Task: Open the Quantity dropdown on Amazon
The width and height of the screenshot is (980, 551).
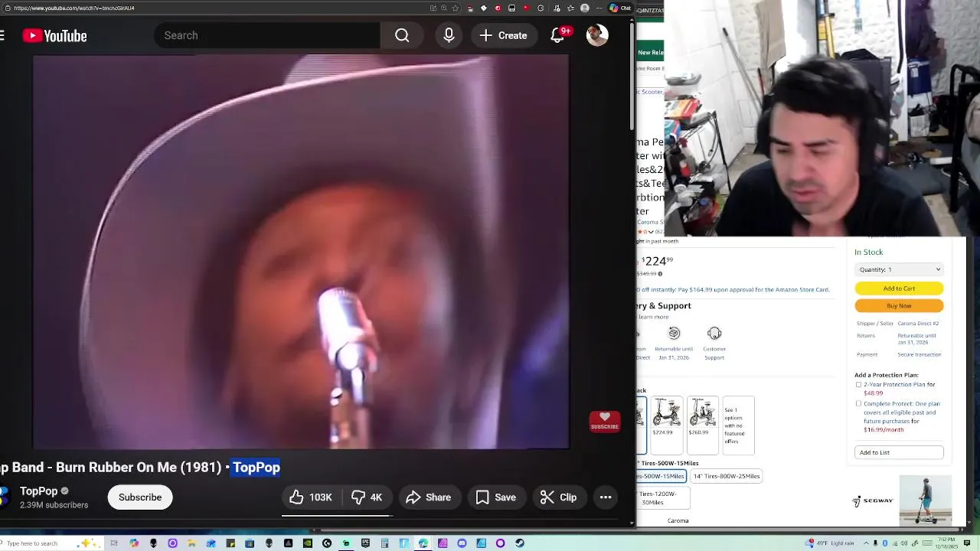Action: pos(899,269)
